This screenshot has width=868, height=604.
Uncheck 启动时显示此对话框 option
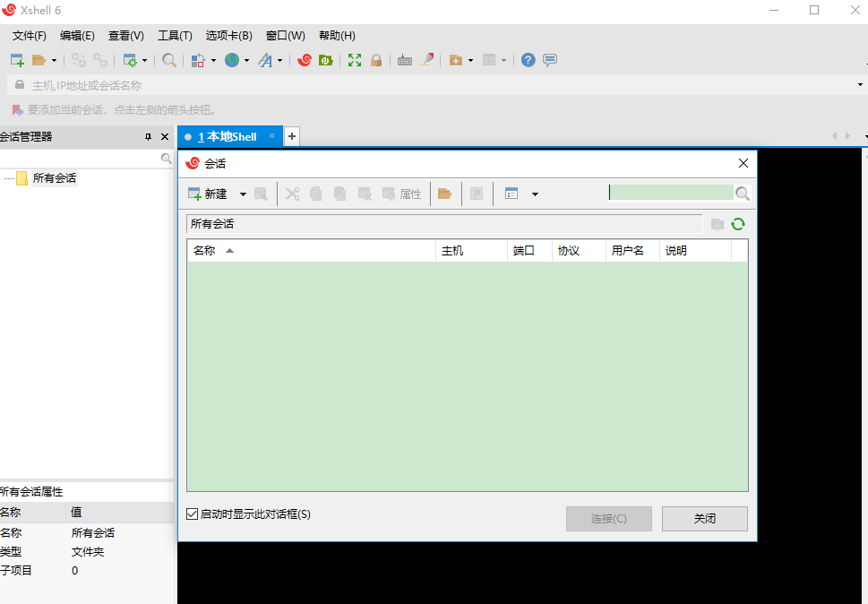192,513
